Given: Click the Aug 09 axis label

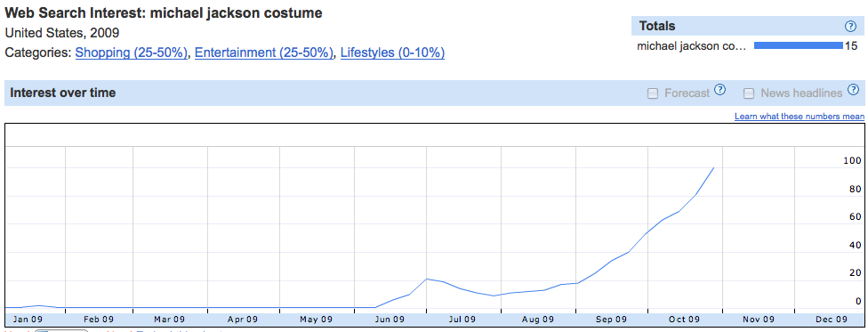Looking at the screenshot, I should click(538, 320).
